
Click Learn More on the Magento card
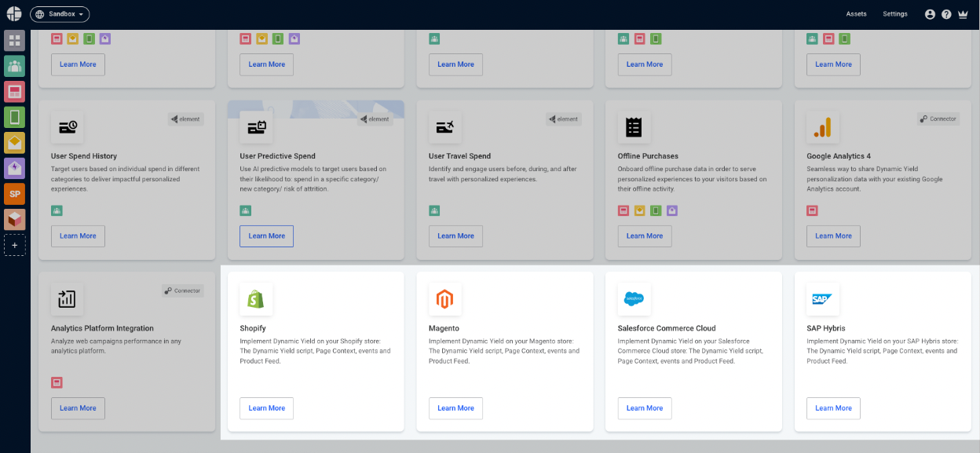click(x=456, y=408)
